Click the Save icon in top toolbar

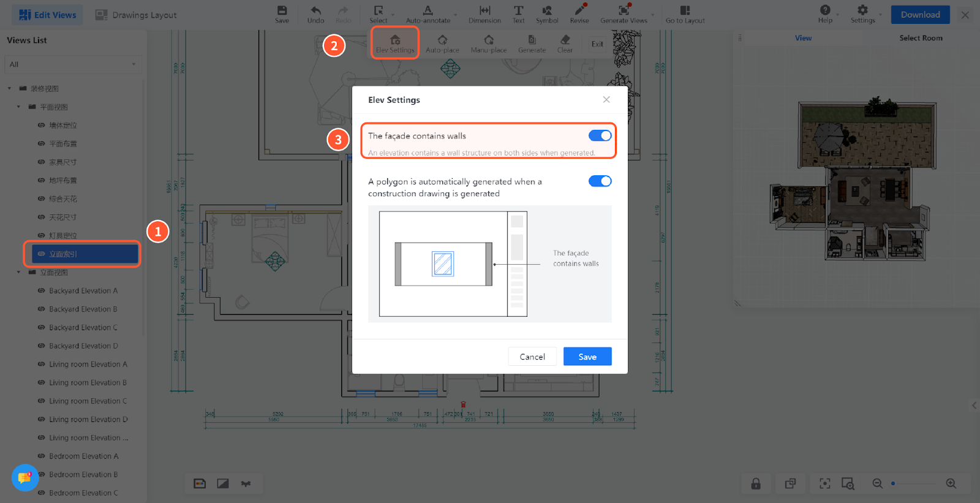coord(282,10)
